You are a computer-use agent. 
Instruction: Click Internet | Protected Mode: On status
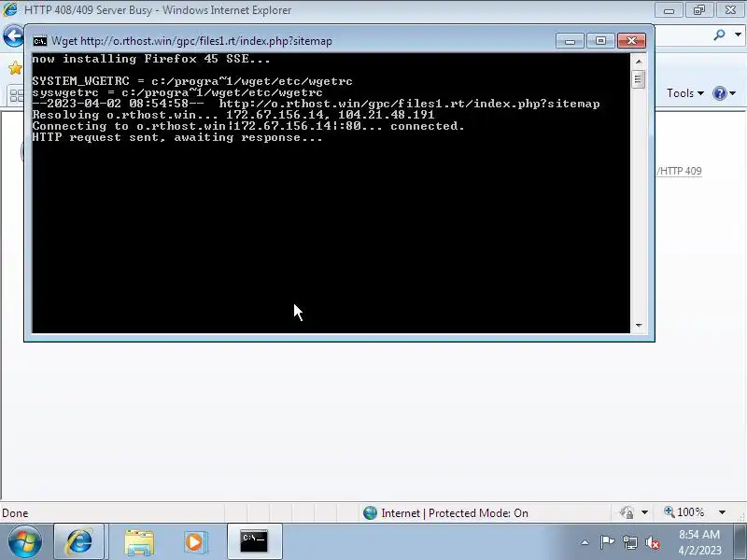pyautogui.click(x=455, y=512)
